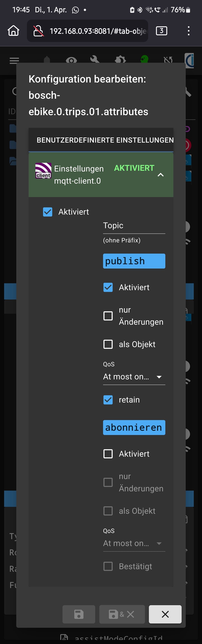Tap the browser home icon
The image size is (202, 644).
[x=13, y=31]
